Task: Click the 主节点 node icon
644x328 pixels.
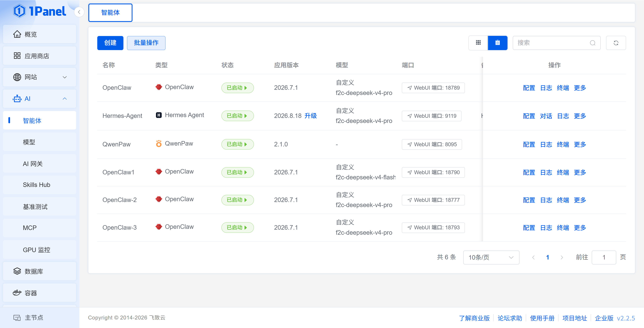Action: point(17,318)
